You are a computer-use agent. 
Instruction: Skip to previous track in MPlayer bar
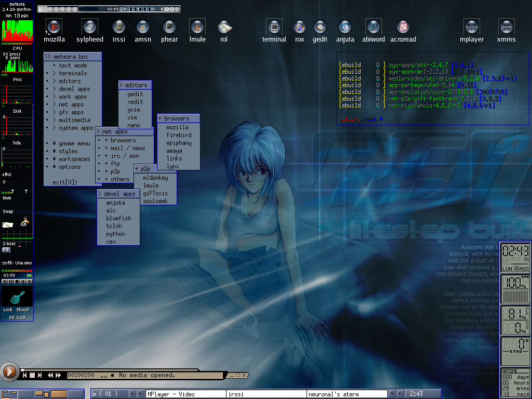pyautogui.click(x=25, y=375)
